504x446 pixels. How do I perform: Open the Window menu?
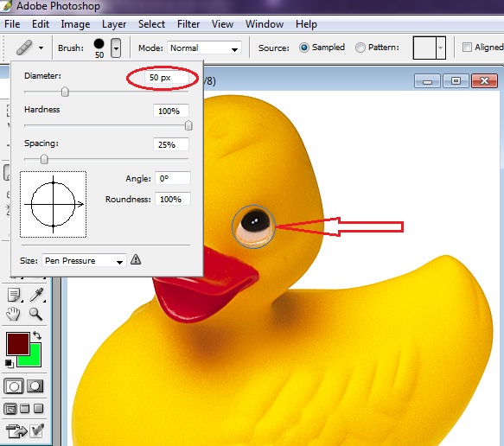point(265,24)
